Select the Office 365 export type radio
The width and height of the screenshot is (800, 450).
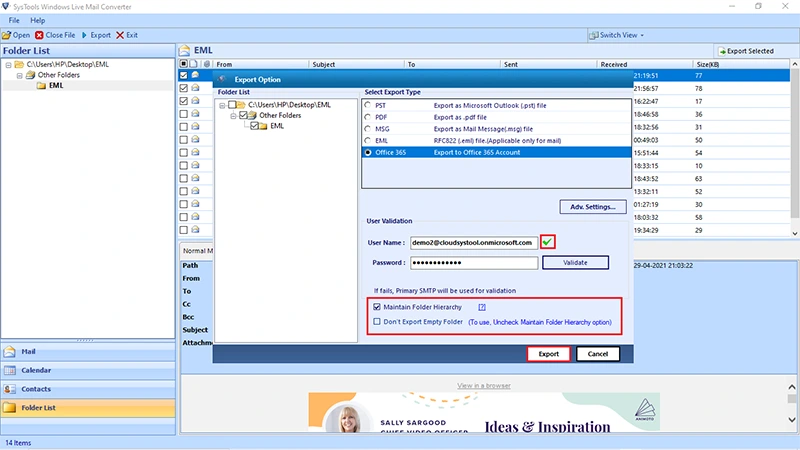click(367, 153)
